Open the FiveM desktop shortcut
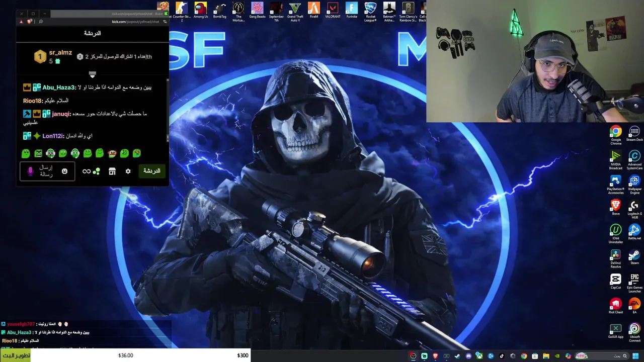 (x=314, y=11)
